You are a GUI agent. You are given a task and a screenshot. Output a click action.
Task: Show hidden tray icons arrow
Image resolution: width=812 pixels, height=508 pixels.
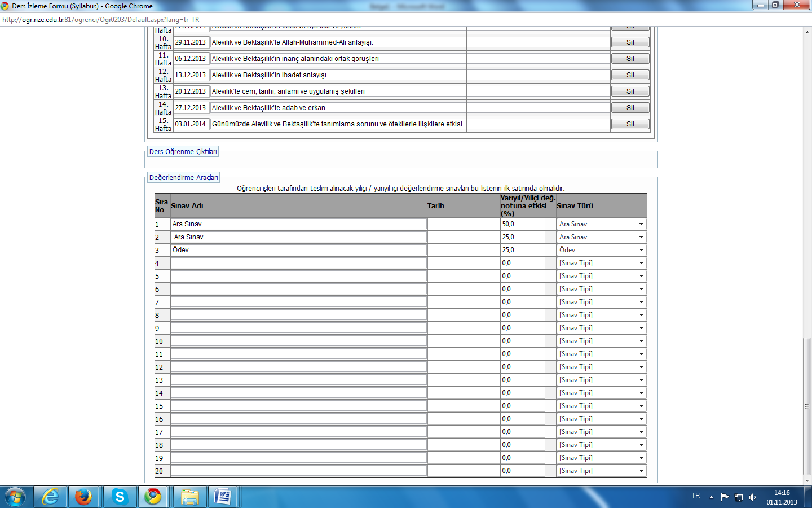coord(711,497)
